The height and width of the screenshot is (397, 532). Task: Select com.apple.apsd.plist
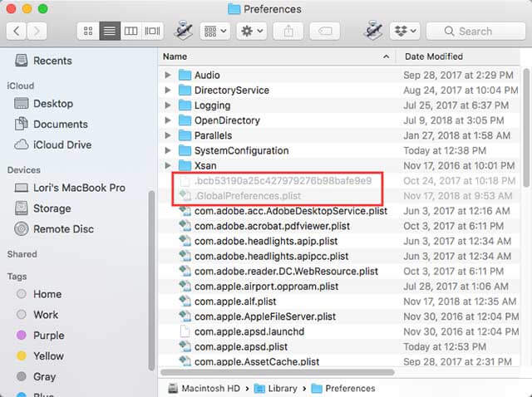241,346
